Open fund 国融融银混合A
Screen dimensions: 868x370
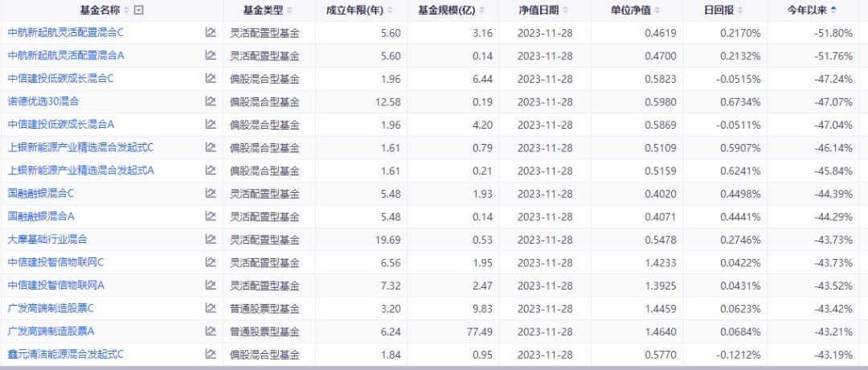tap(41, 216)
